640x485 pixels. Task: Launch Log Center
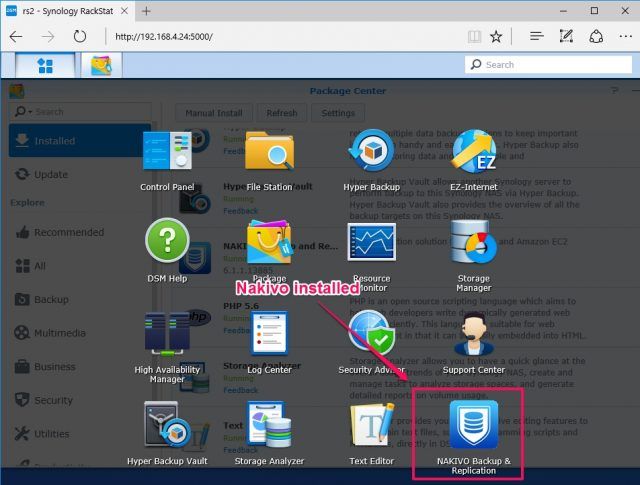(x=269, y=333)
